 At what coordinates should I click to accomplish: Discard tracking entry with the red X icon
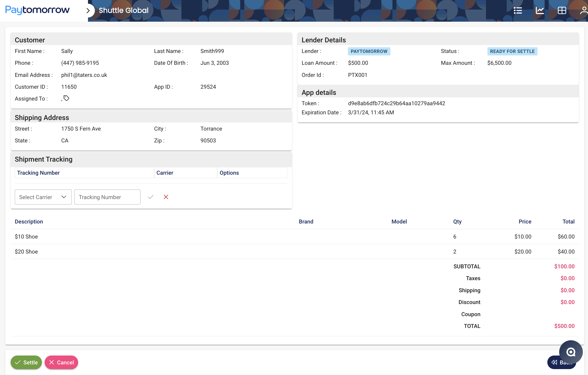pos(166,197)
